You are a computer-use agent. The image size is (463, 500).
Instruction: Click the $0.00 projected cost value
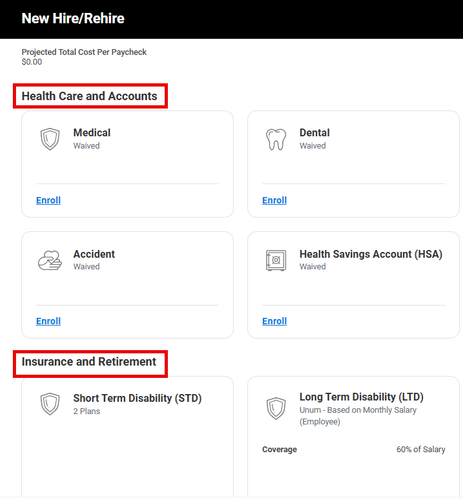(x=32, y=62)
